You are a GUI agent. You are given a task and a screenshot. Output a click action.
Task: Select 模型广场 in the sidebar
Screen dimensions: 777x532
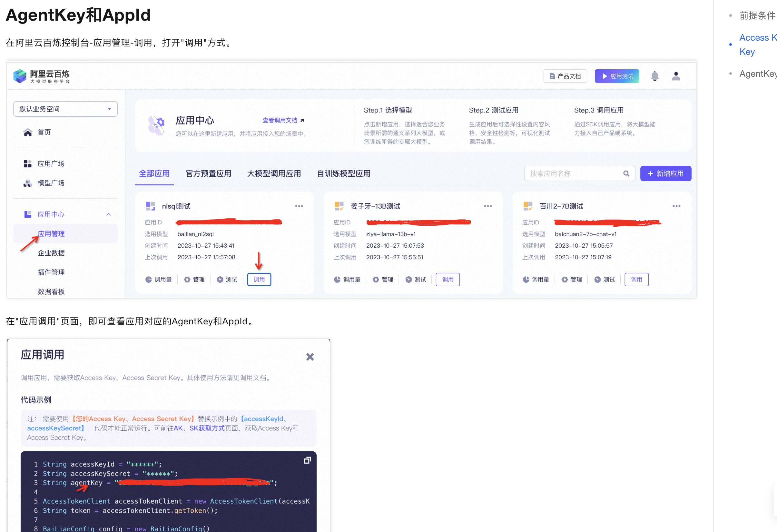(51, 183)
